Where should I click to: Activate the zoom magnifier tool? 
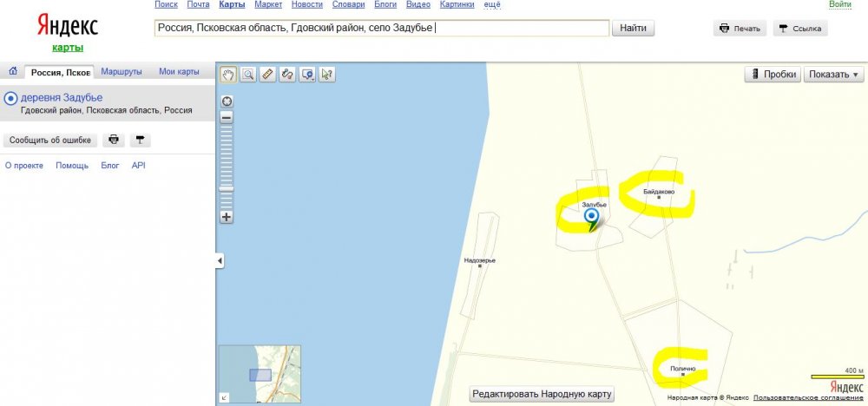pyautogui.click(x=248, y=74)
